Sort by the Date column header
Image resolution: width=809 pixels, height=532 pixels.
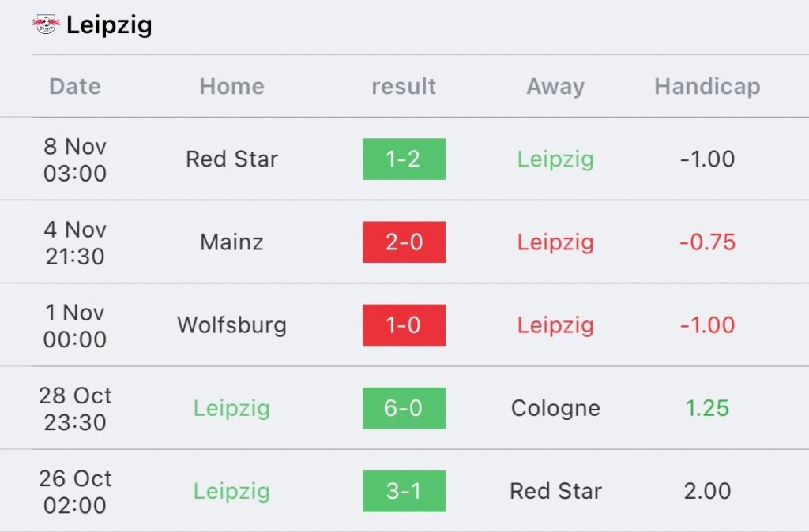click(x=75, y=86)
